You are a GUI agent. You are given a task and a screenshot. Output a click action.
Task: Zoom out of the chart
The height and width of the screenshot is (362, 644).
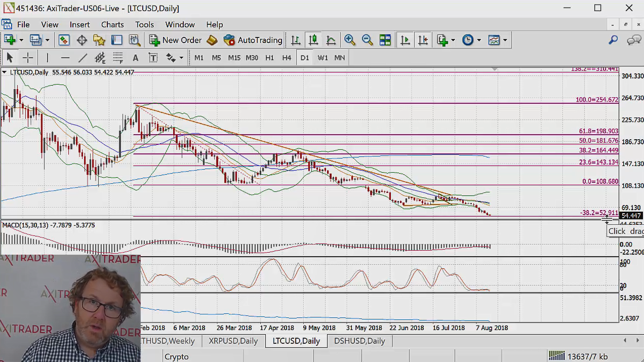tap(367, 40)
